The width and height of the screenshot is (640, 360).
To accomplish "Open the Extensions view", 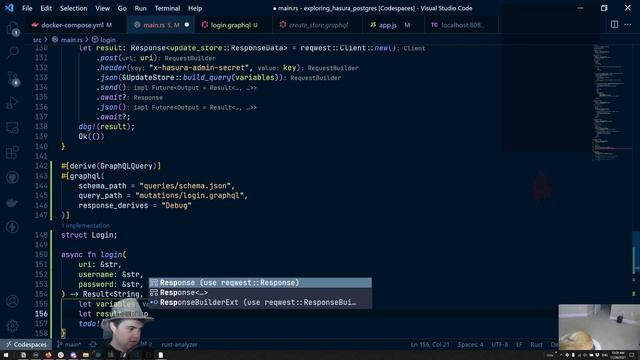I will [x=13, y=153].
